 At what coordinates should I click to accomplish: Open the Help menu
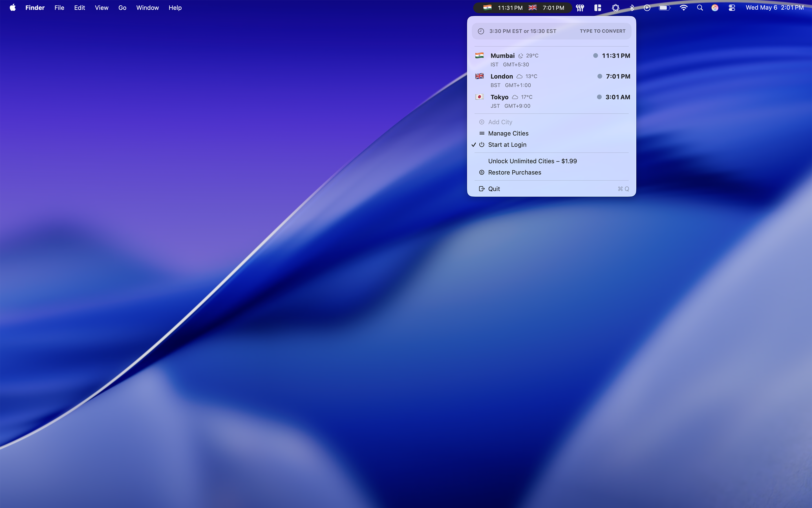tap(175, 8)
